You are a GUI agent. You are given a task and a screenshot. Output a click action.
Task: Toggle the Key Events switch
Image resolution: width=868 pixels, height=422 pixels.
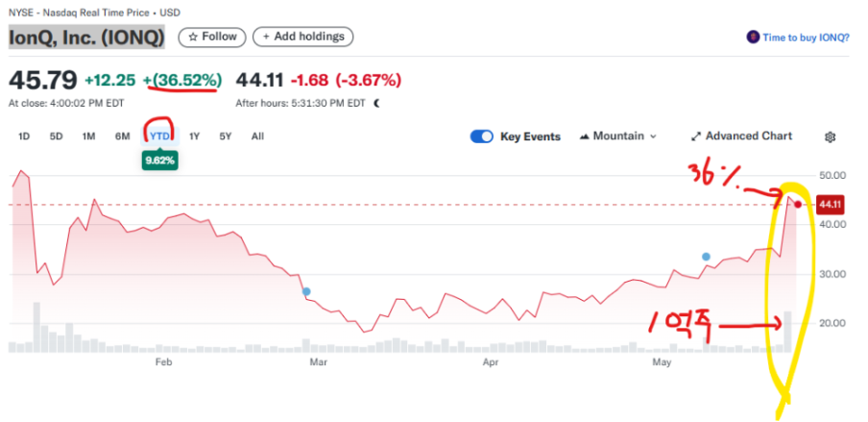point(482,137)
